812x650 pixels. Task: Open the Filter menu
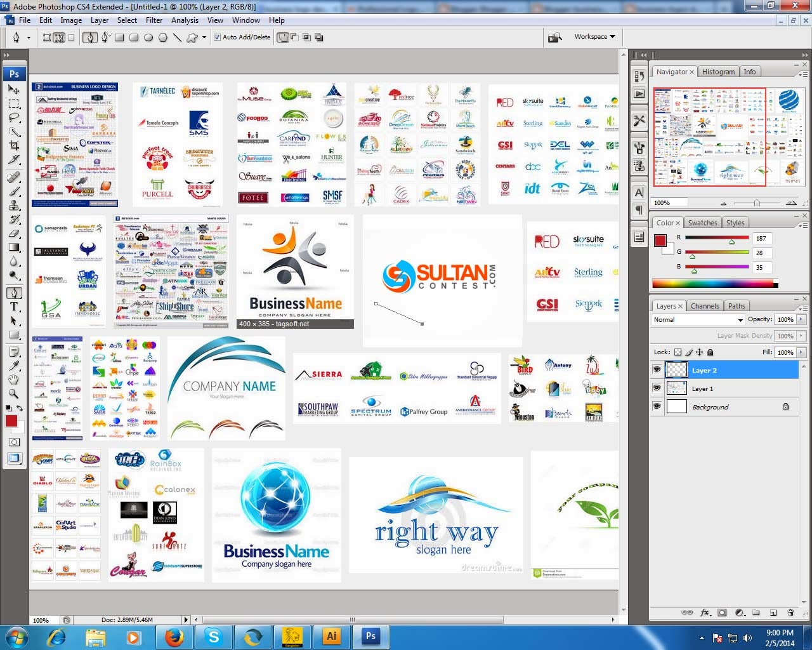[x=154, y=20]
